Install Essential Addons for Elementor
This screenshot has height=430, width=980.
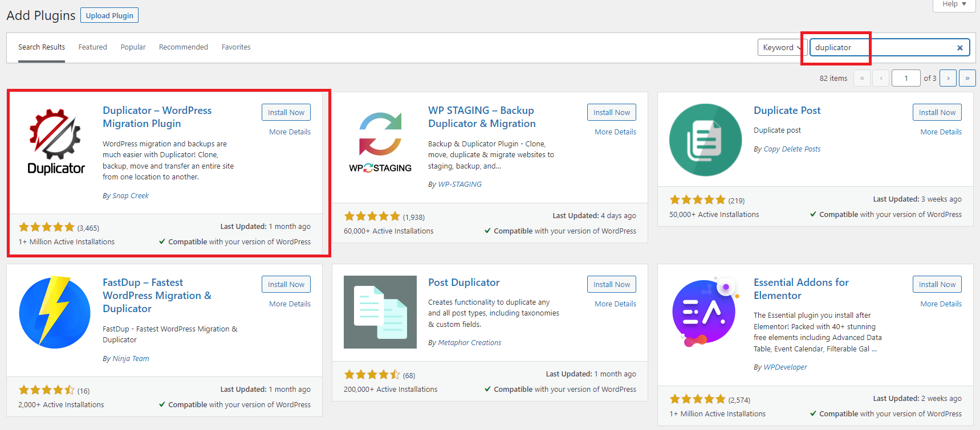pyautogui.click(x=937, y=284)
